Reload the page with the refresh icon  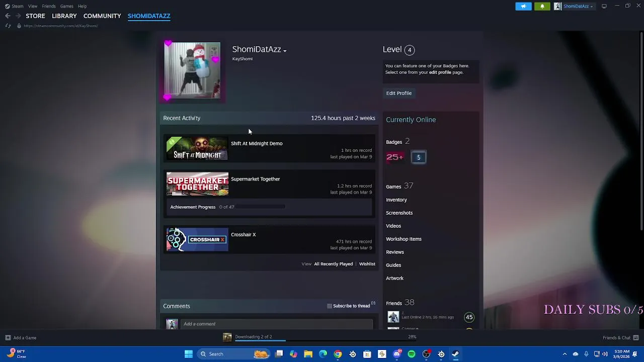click(8, 26)
